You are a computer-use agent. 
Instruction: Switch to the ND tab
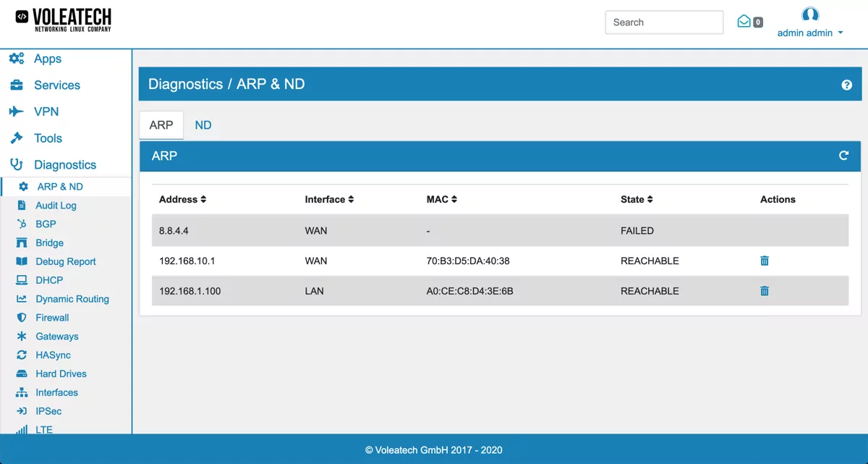click(x=203, y=125)
